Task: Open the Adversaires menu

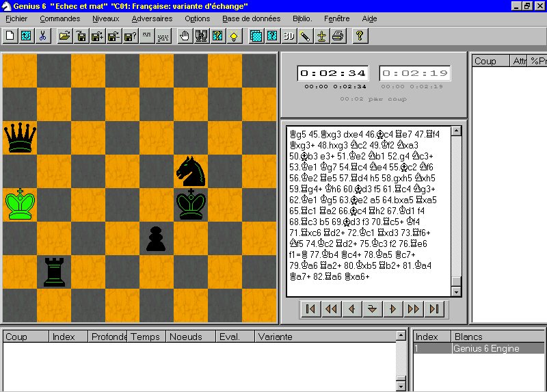Action: click(x=152, y=18)
